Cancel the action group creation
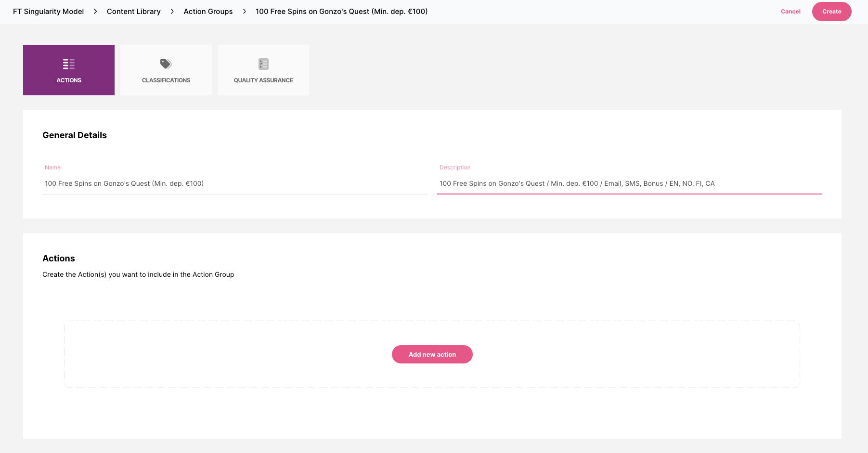Image resolution: width=868 pixels, height=453 pixels. (x=790, y=12)
